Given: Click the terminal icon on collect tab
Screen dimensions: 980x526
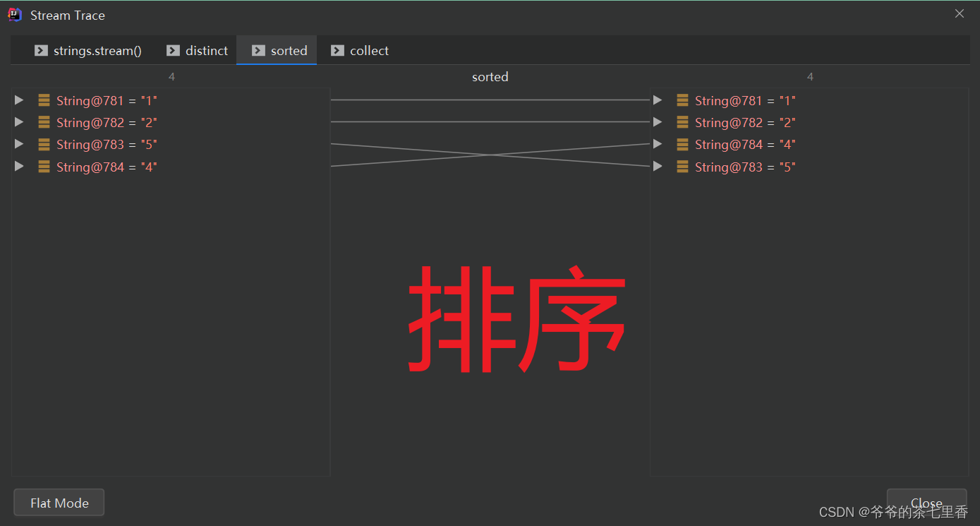Looking at the screenshot, I should (x=337, y=51).
